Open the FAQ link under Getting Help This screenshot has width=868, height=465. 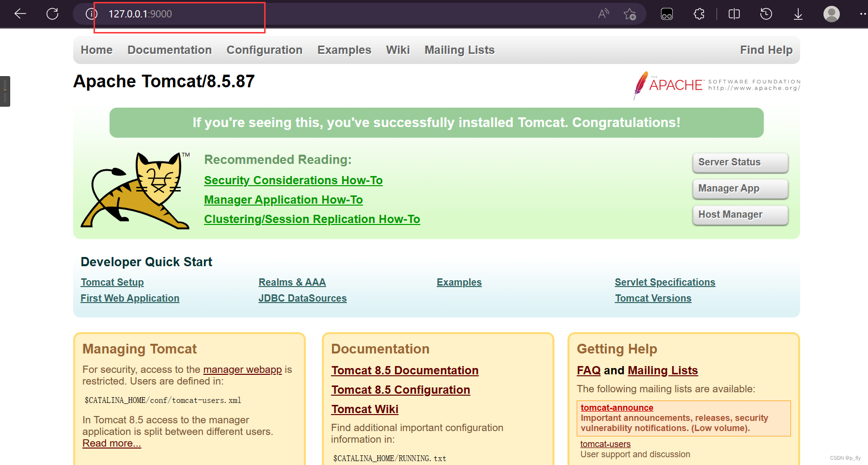(x=588, y=370)
